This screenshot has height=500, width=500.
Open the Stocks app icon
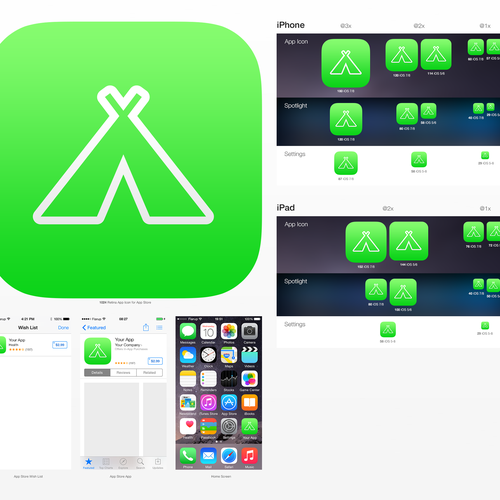(x=229, y=379)
